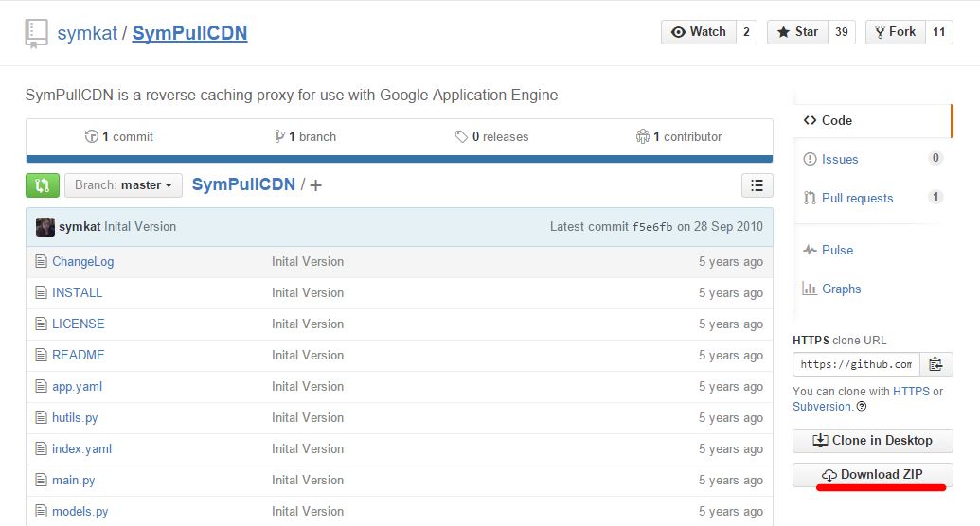Click the main.py file icon
This screenshot has height=526, width=980.
tap(42, 481)
